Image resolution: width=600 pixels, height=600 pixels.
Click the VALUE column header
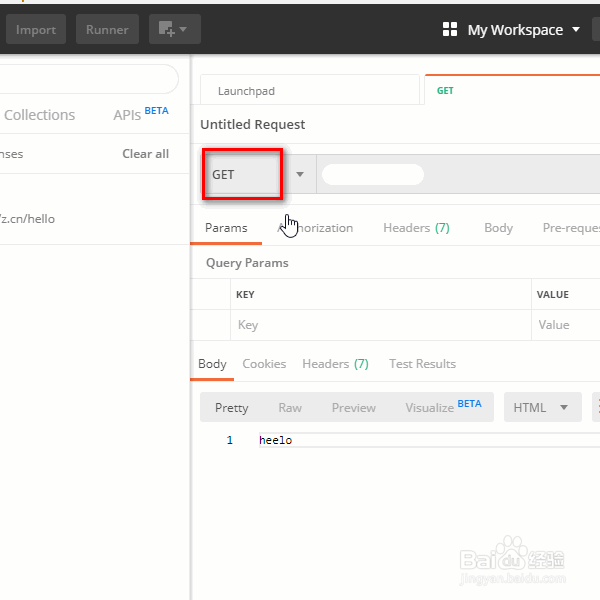(x=553, y=295)
